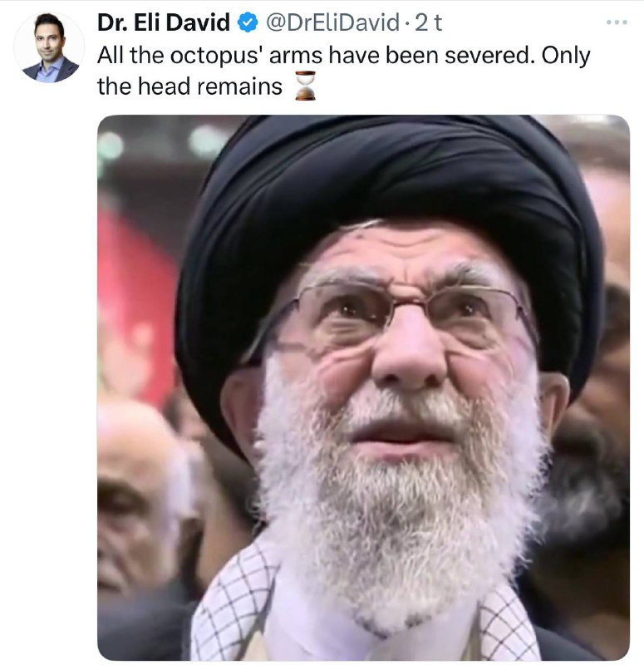This screenshot has width=644, height=665.
Task: Click the red banner in photo background
Action: point(134,305)
